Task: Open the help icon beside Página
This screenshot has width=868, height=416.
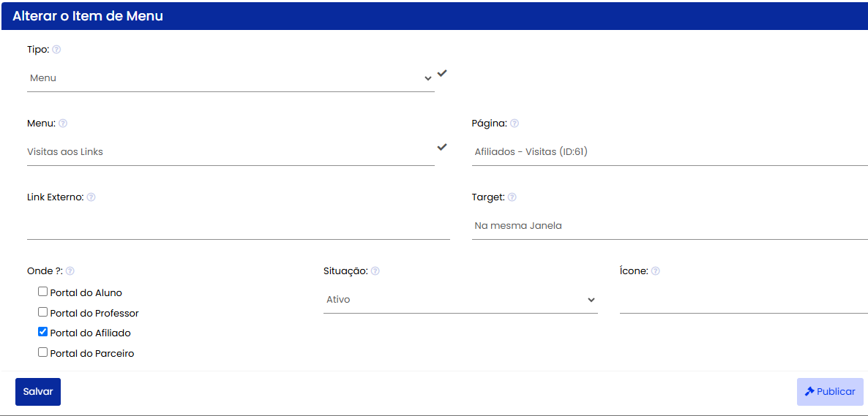Action: point(515,124)
